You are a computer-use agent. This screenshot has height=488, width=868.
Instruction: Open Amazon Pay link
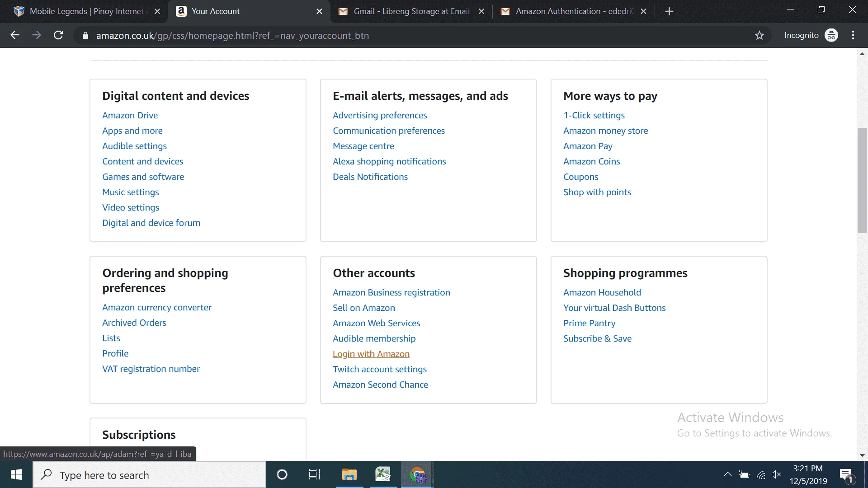point(588,146)
